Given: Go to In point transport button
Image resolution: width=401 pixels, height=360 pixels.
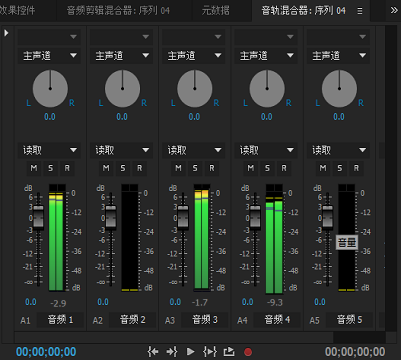Looking at the screenshot, I should click(153, 351).
